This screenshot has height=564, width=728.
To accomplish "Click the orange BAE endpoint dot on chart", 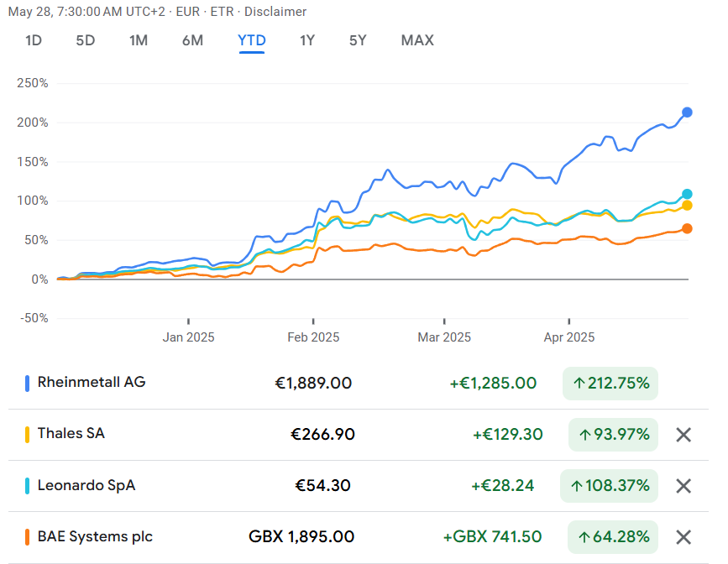I will [687, 228].
